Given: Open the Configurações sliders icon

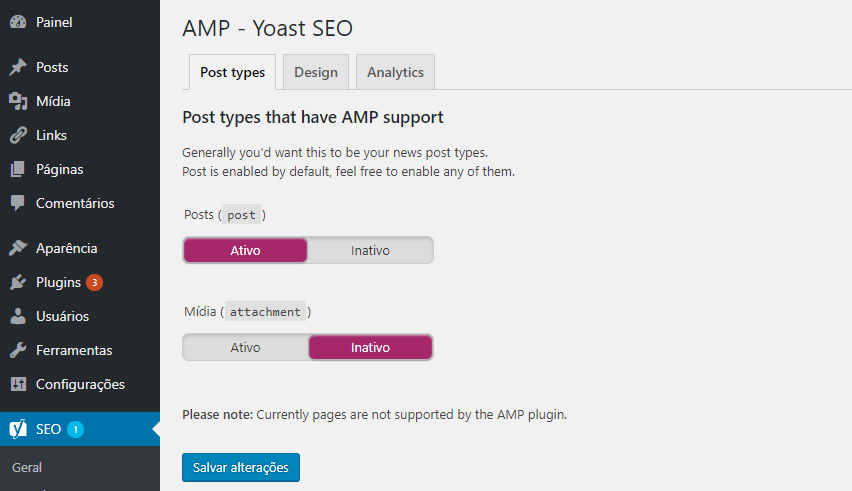Looking at the screenshot, I should pyautogui.click(x=18, y=384).
